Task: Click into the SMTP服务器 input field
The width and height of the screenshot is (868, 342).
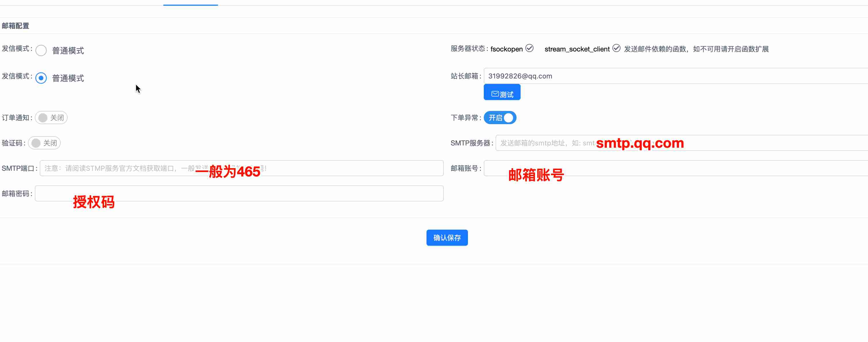Action: pos(741,143)
